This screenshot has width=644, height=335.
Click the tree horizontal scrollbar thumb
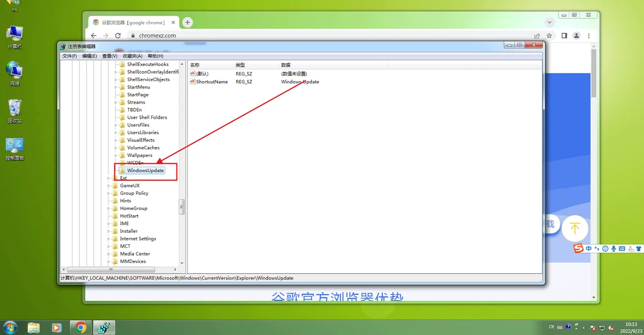111,270
